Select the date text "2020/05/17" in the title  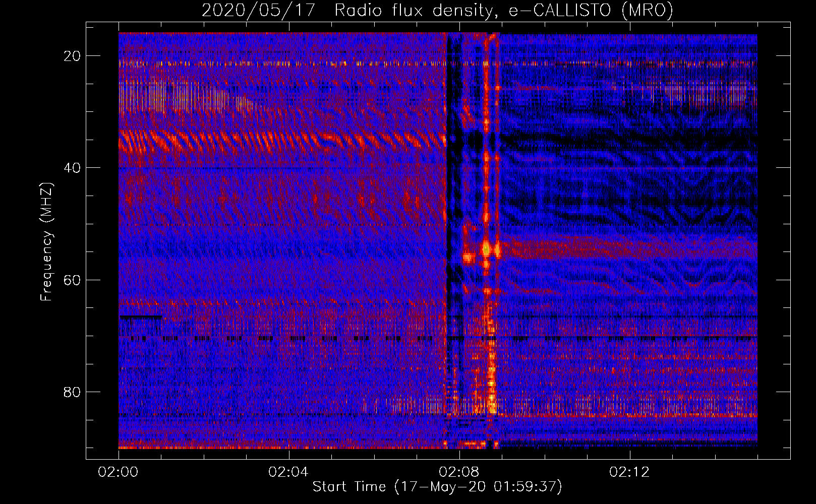259,10
